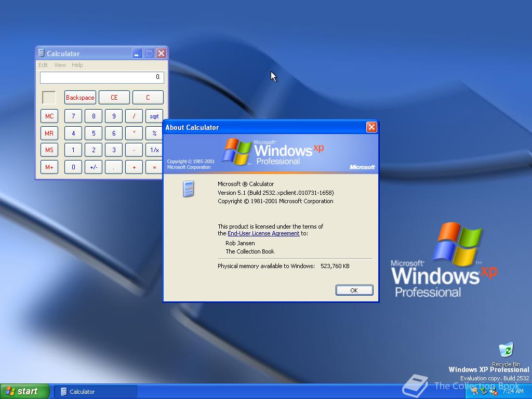Click the decimal point button
Viewport: 532px width, 399px height.
[x=114, y=167]
